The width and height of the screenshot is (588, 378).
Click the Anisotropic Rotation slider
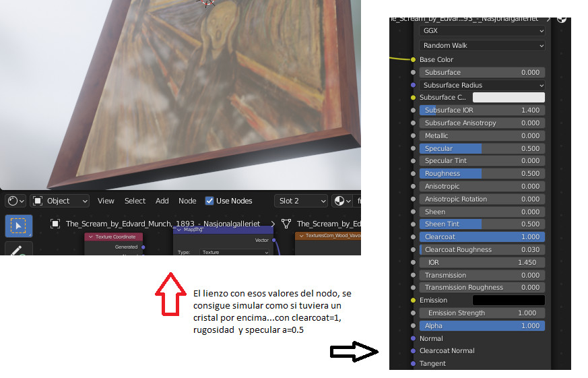[482, 199]
